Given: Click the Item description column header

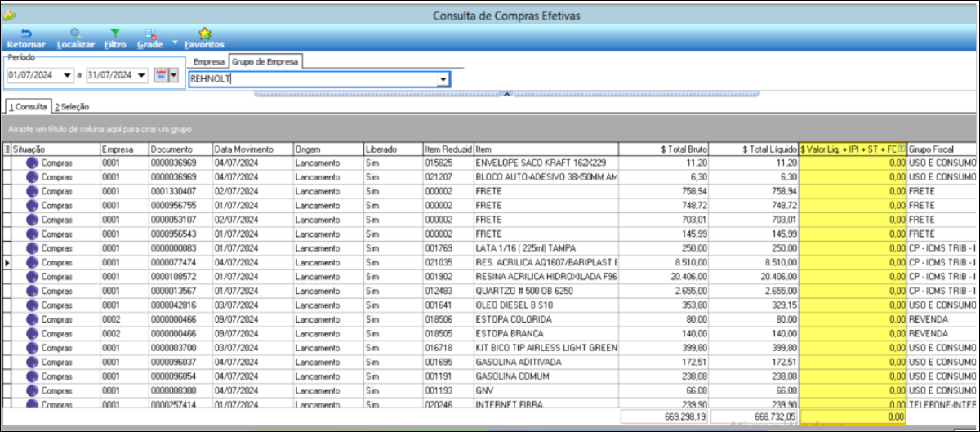Looking at the screenshot, I should pyautogui.click(x=546, y=149).
